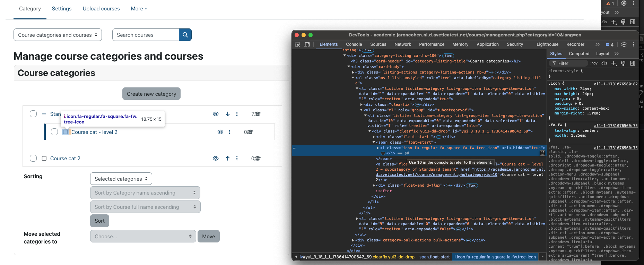Show more style panes after Layout in front DevTools

pos(616,54)
